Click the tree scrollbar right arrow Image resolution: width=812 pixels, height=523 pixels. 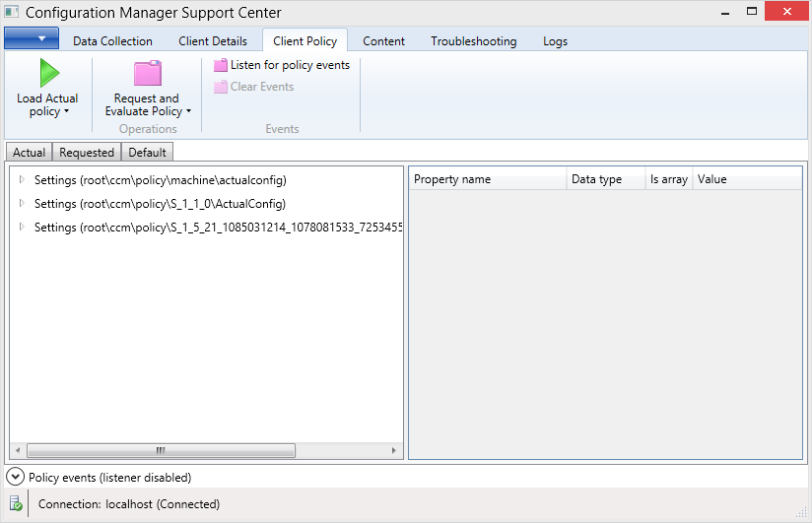[x=394, y=450]
